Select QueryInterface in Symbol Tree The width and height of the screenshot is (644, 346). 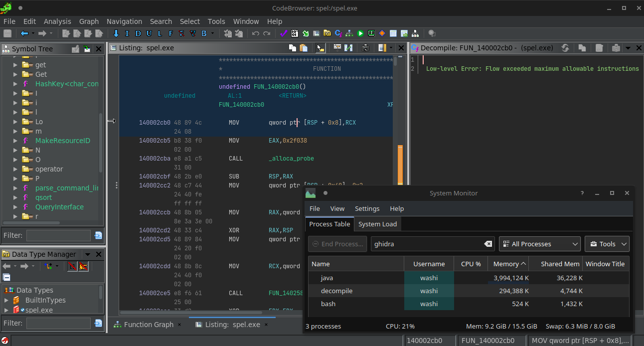click(59, 207)
